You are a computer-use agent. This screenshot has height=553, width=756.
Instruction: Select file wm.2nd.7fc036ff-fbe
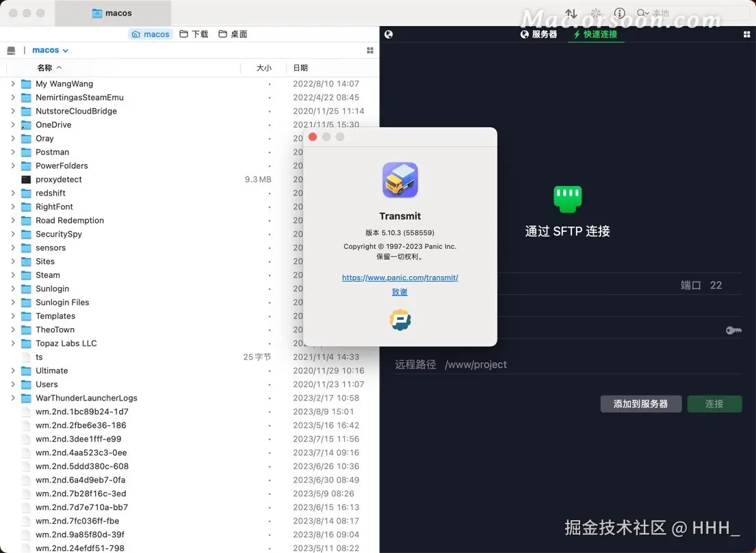190,521
